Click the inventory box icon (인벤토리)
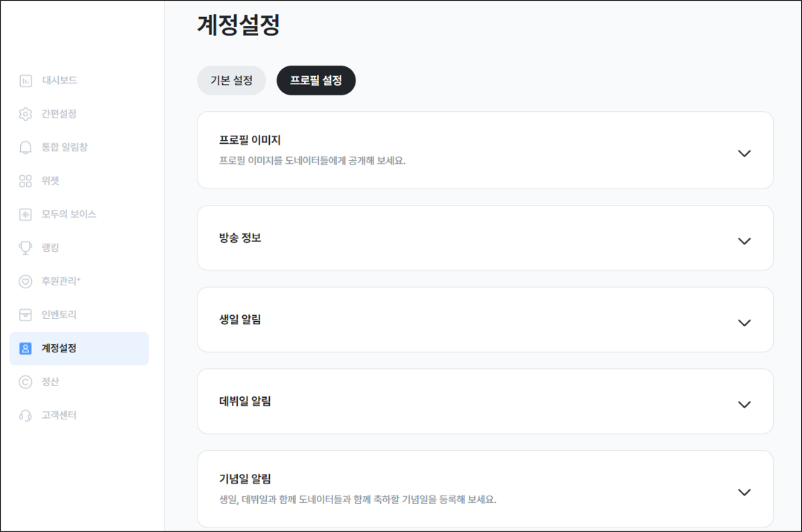 [x=25, y=315]
